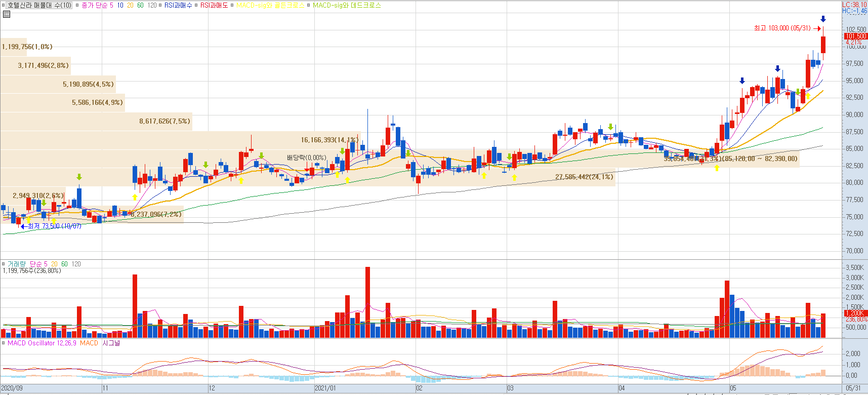Click the 최저 73,500 (10/07) label
Image resolution: width=868 pixels, height=395 pixels.
(55, 226)
